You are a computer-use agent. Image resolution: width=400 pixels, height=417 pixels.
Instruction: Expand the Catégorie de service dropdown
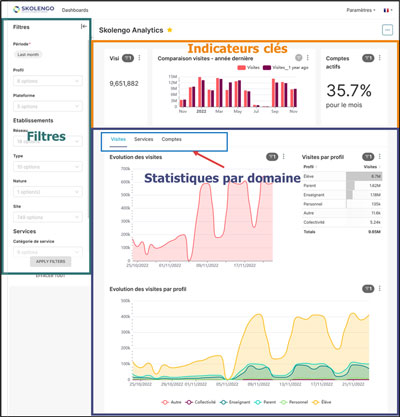pyautogui.click(x=48, y=252)
